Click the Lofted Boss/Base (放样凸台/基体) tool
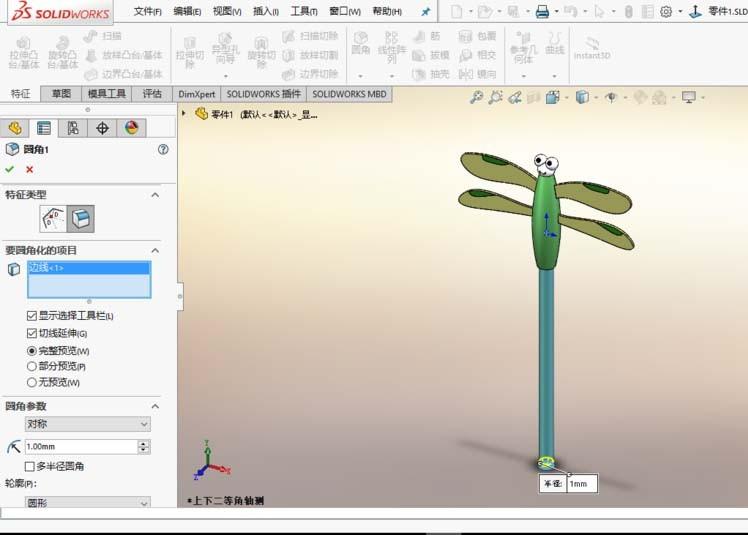Screen dimensions: 748x535 124,55
